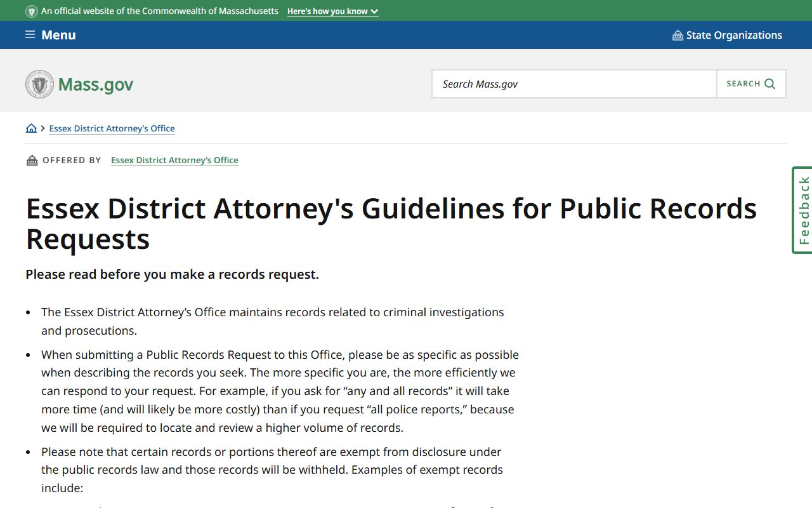This screenshot has width=812, height=508.
Task: Open the Feedback side tab
Action: coord(802,210)
